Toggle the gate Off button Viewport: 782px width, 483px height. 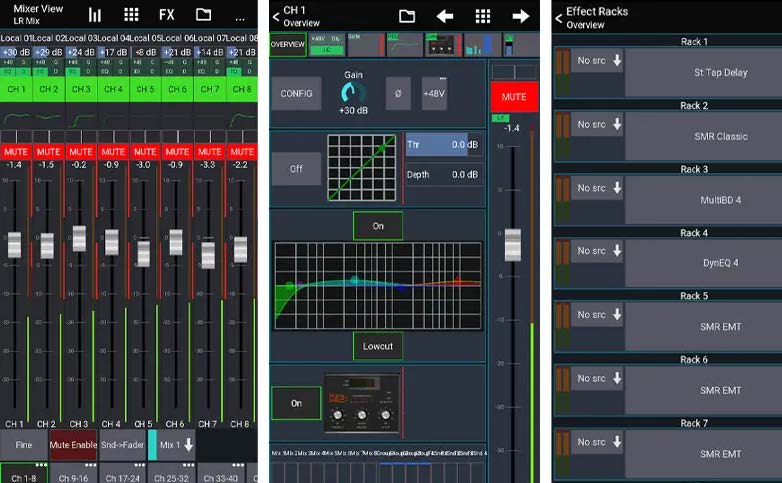pyautogui.click(x=296, y=169)
